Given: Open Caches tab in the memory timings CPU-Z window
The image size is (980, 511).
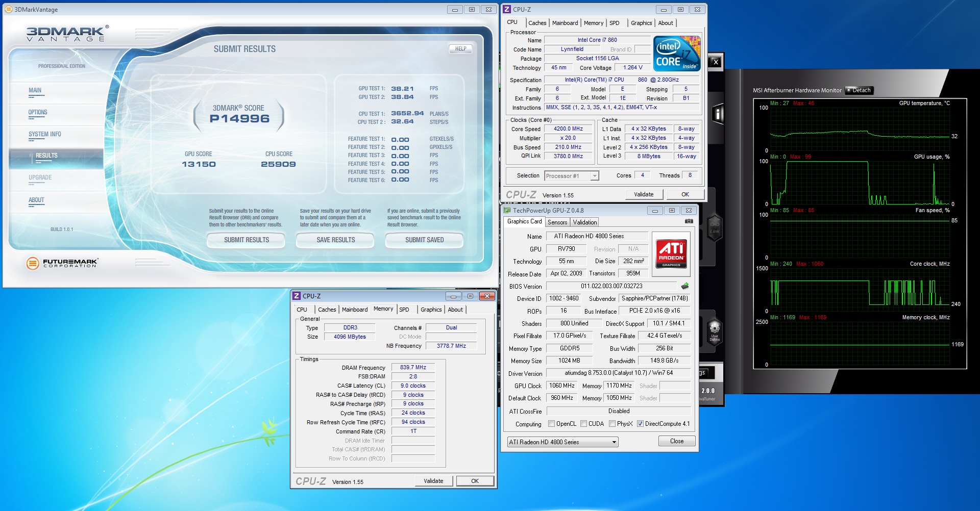Looking at the screenshot, I should (327, 310).
